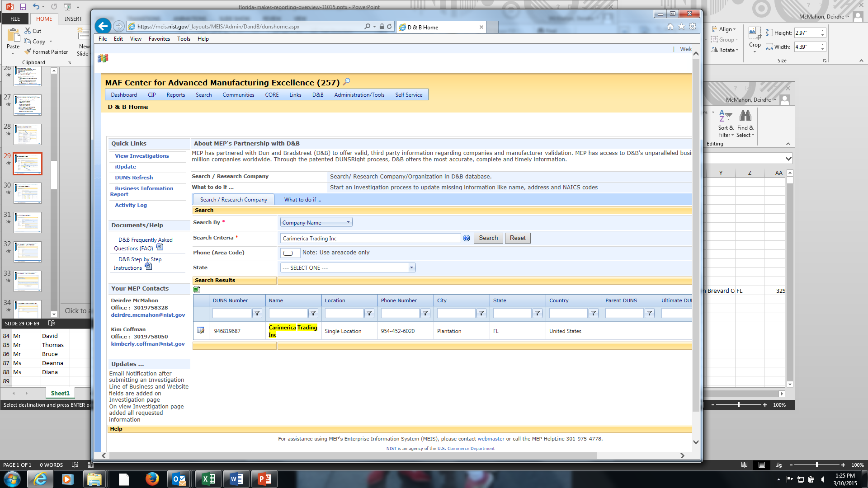Open the Administration/Tools navigation menu
The width and height of the screenshot is (868, 488).
(x=359, y=95)
